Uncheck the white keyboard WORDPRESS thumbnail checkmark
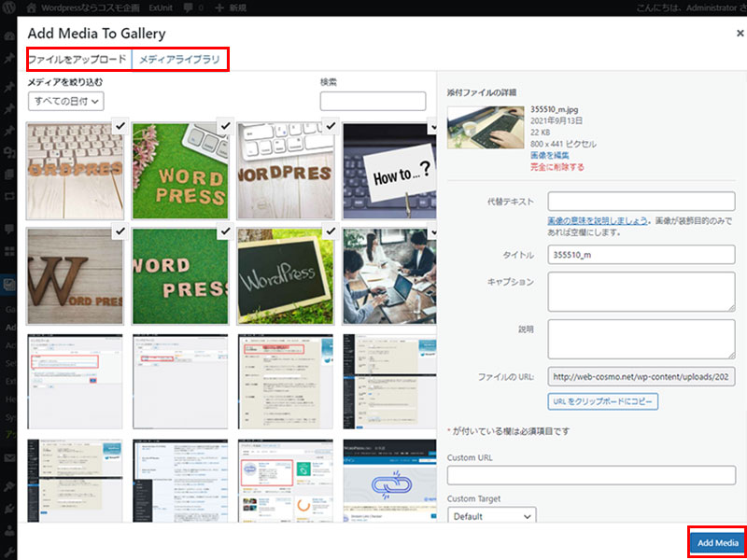Image resolution: width=747 pixels, height=560 pixels. [330, 125]
